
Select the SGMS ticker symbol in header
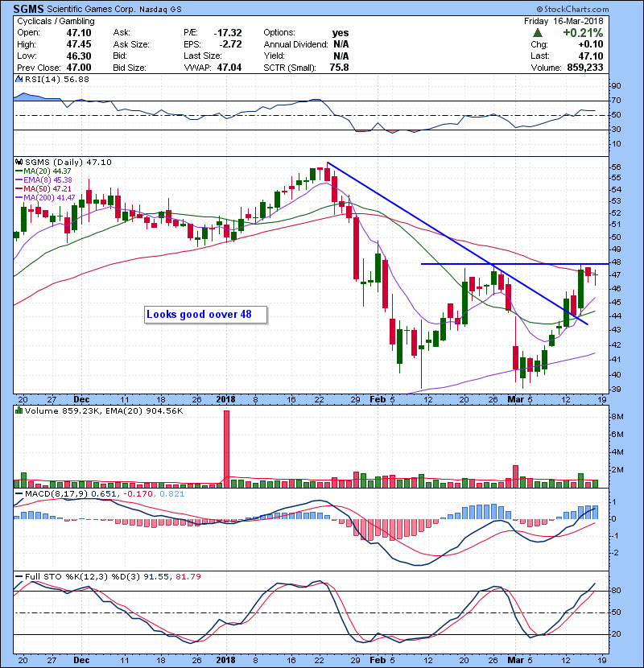[28, 9]
